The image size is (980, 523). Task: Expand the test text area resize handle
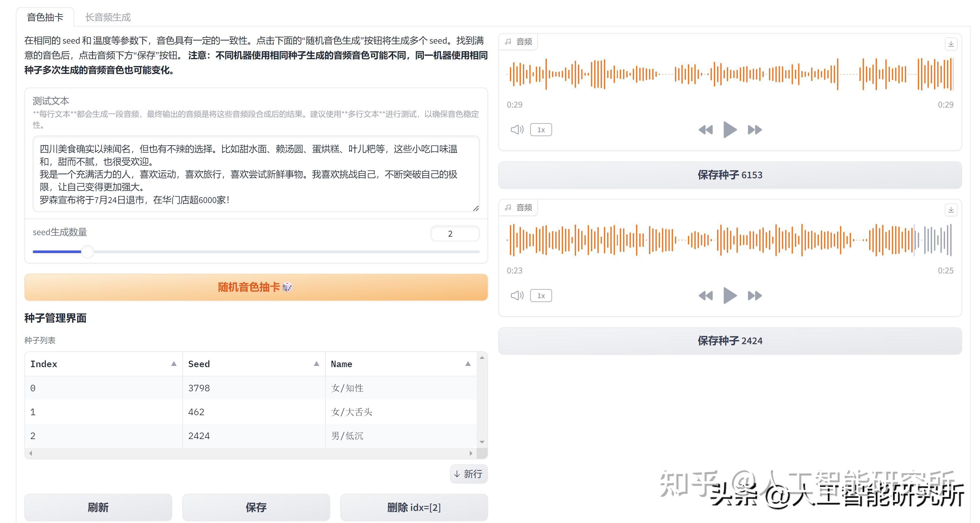476,208
